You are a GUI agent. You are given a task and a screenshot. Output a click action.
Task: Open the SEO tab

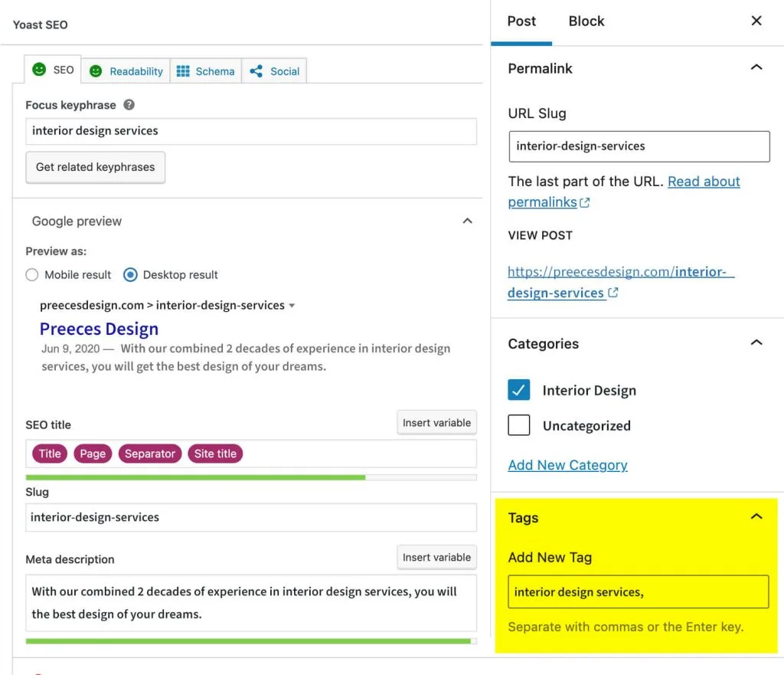(x=53, y=70)
